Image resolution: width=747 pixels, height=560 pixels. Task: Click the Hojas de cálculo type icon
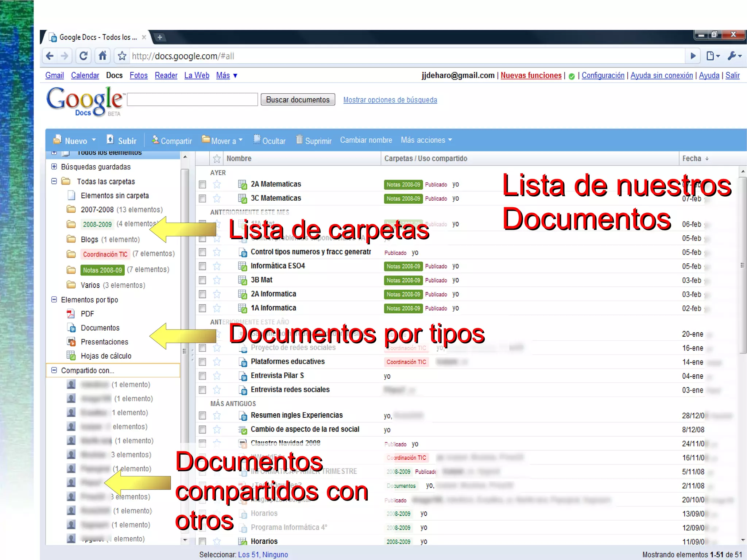point(71,356)
